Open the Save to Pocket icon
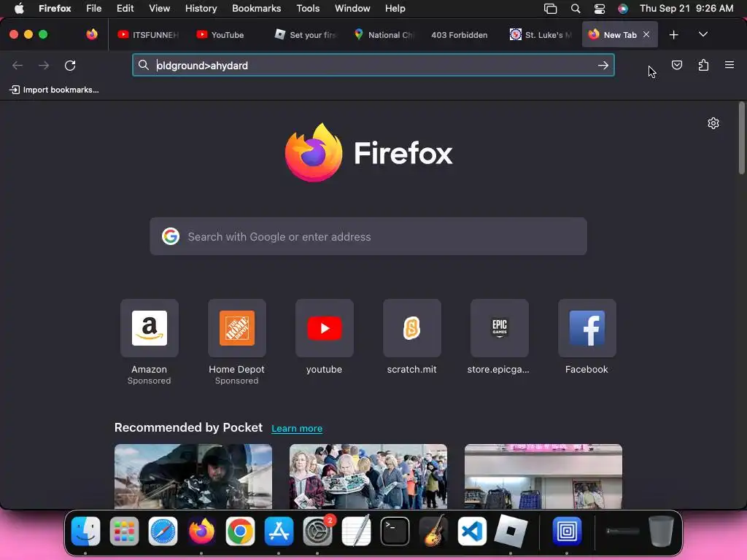The image size is (747, 560). click(x=676, y=65)
